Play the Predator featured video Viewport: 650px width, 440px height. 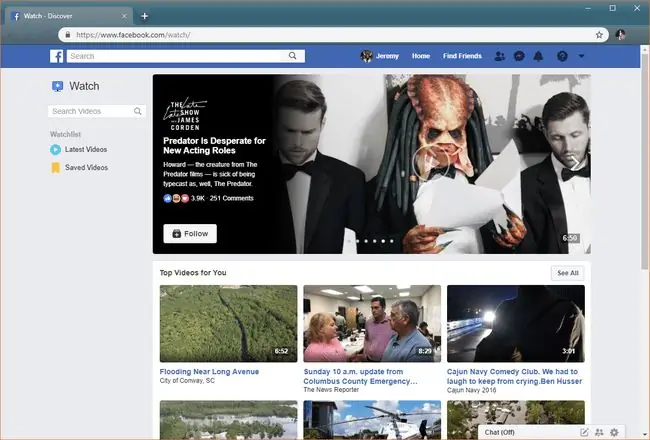point(430,162)
